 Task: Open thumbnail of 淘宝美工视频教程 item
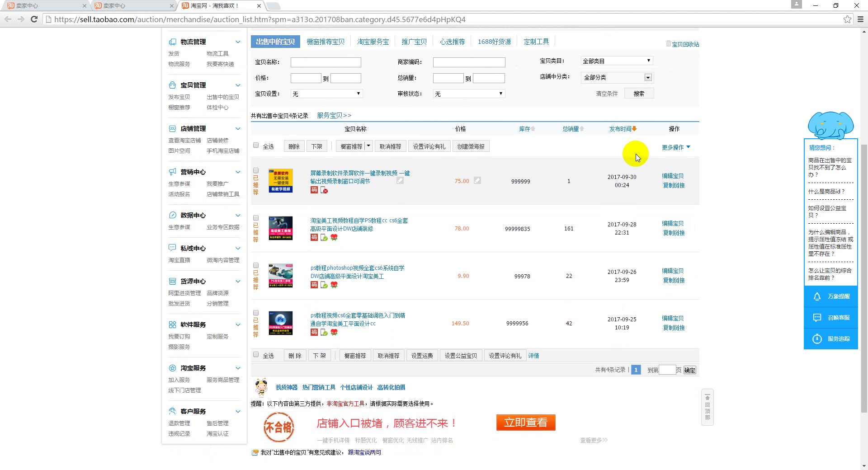[281, 228]
